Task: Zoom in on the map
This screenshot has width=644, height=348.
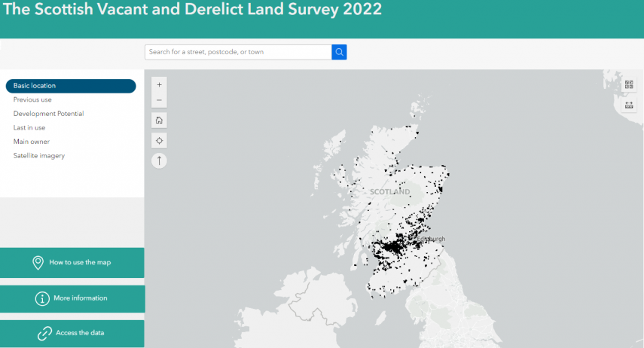Action: [159, 85]
